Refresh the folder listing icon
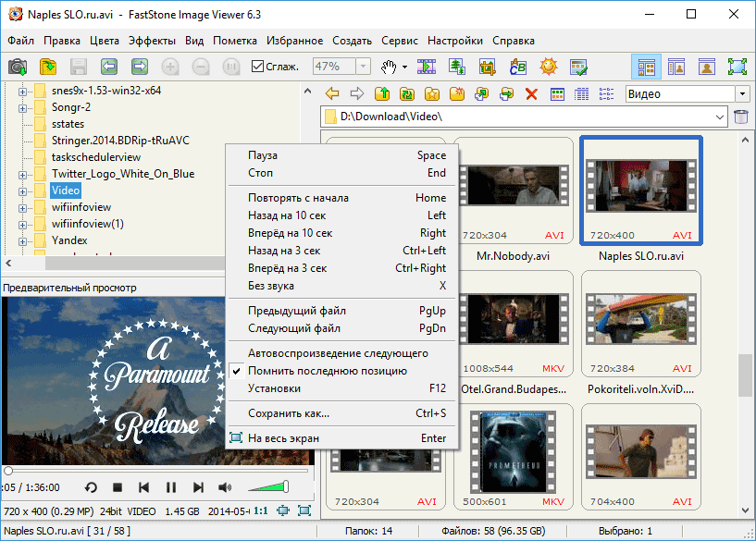This screenshot has width=756, height=541. pos(407,93)
